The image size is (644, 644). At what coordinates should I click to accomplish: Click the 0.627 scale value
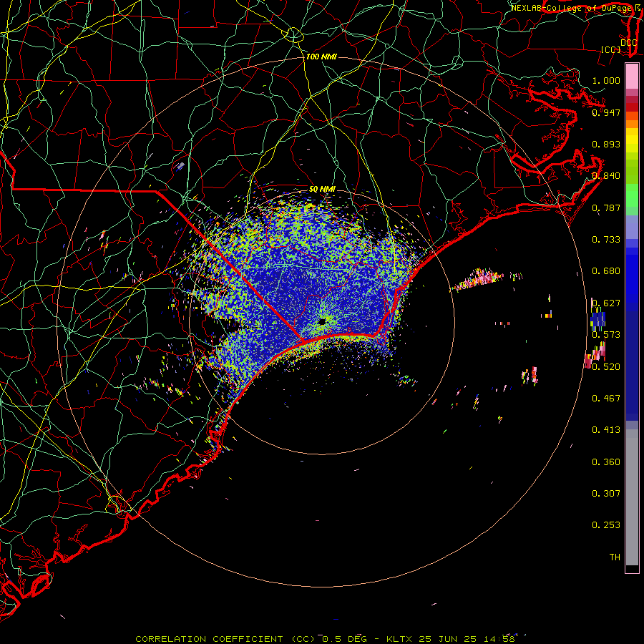coord(606,303)
